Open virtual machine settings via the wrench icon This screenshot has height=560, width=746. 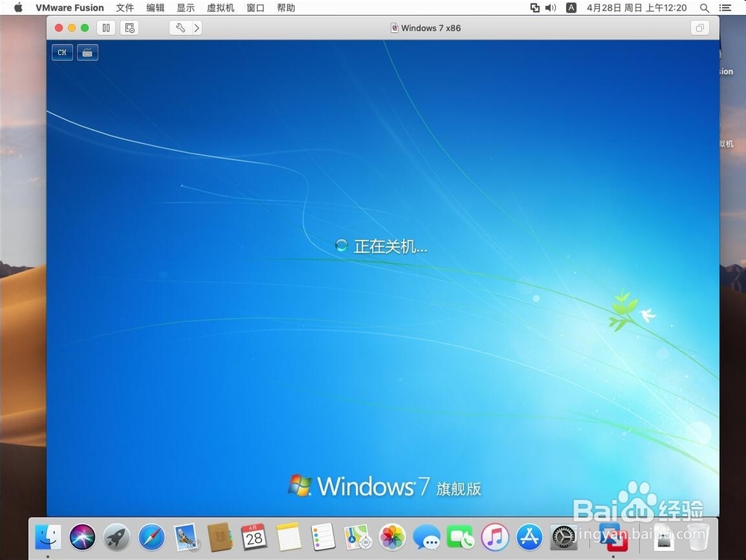[179, 28]
